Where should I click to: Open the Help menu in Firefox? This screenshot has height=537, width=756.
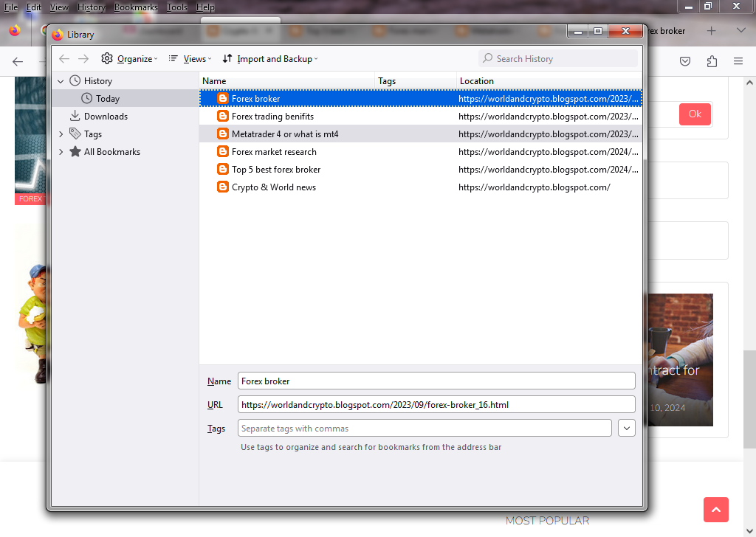tap(205, 7)
